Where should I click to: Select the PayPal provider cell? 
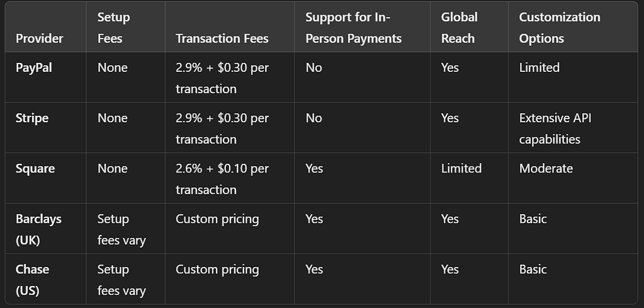pyautogui.click(x=34, y=67)
